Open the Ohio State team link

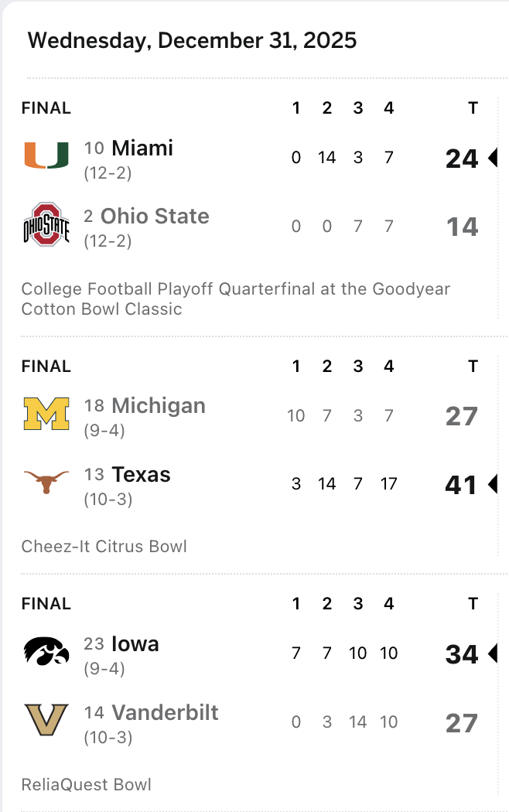point(155,216)
